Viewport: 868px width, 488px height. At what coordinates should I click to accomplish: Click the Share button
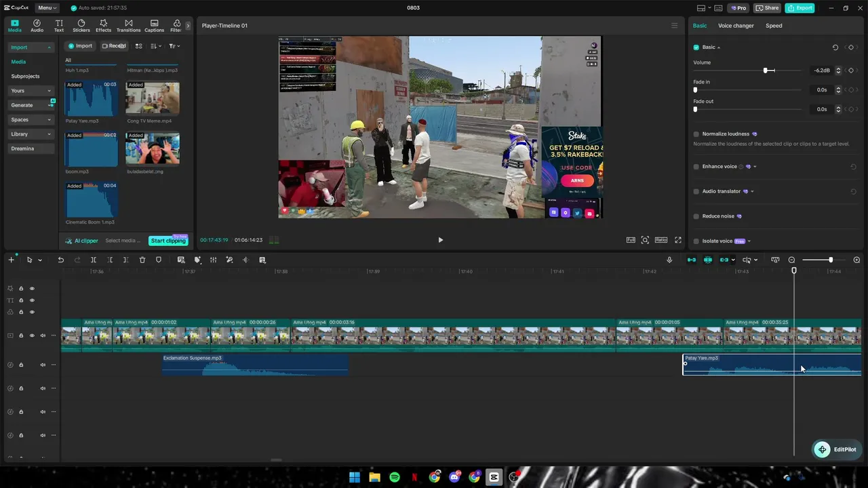[x=767, y=8]
